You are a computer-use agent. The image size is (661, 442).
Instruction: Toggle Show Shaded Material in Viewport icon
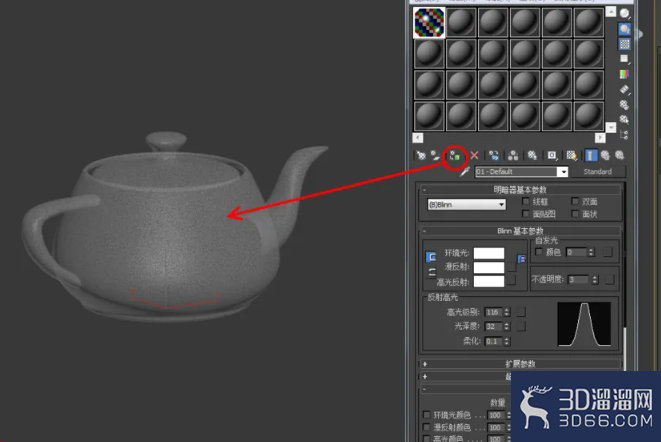tap(572, 156)
